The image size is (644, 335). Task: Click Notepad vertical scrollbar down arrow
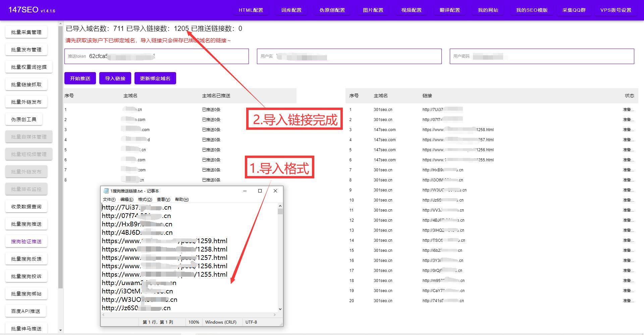pos(280,309)
